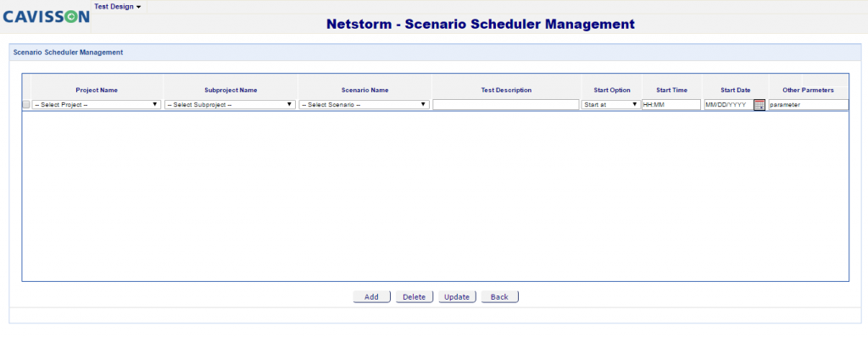Image resolution: width=868 pixels, height=337 pixels.
Task: Click the Delete button
Action: tap(414, 297)
